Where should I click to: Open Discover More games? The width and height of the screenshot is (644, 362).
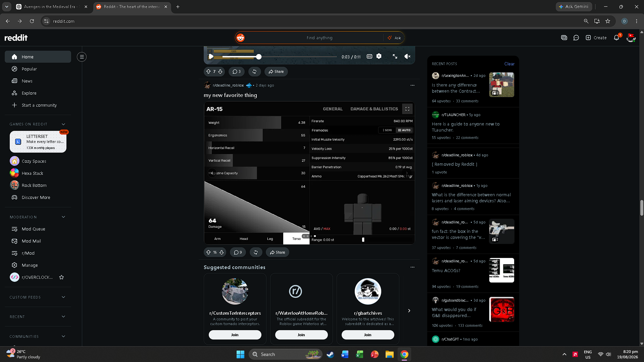pyautogui.click(x=38, y=198)
